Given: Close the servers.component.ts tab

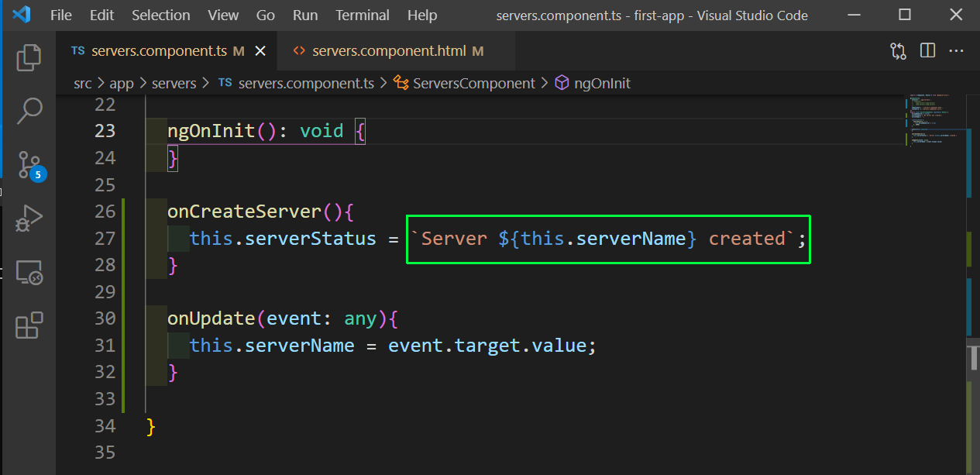Looking at the screenshot, I should click(x=260, y=51).
